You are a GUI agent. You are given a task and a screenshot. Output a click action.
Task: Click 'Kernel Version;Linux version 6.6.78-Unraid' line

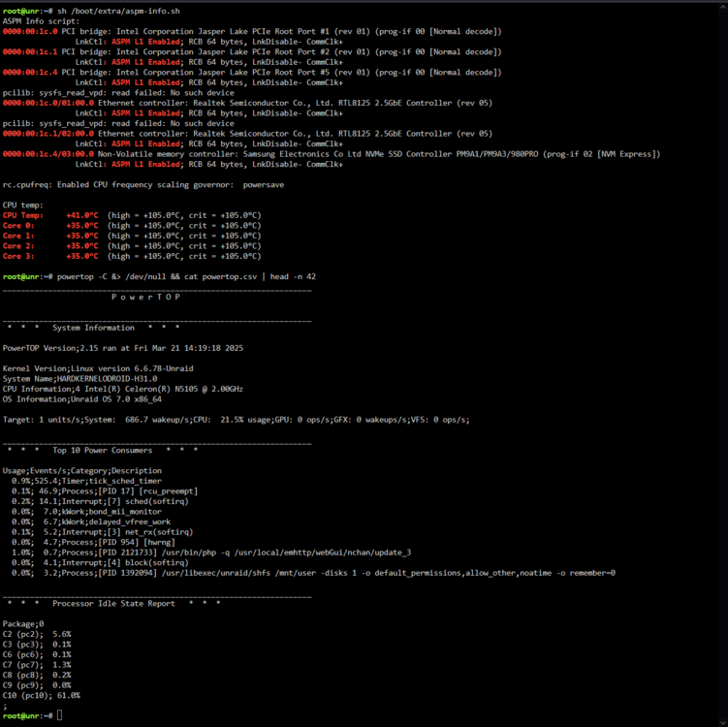pos(98,368)
